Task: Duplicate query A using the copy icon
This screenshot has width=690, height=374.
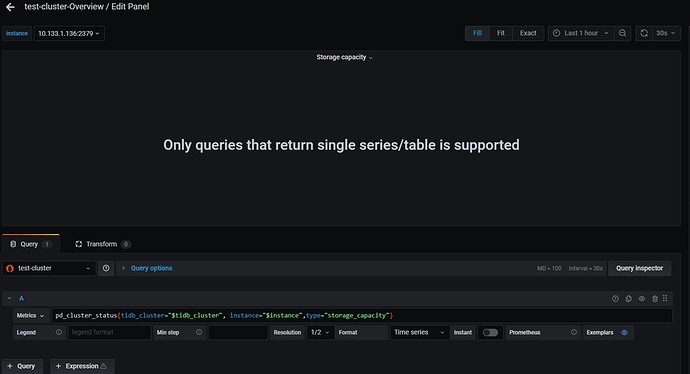Action: [x=628, y=299]
